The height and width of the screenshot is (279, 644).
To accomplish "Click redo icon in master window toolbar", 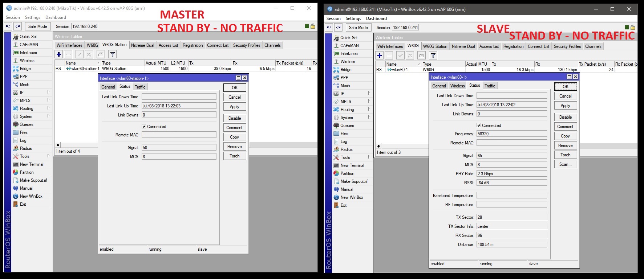I will (x=17, y=26).
